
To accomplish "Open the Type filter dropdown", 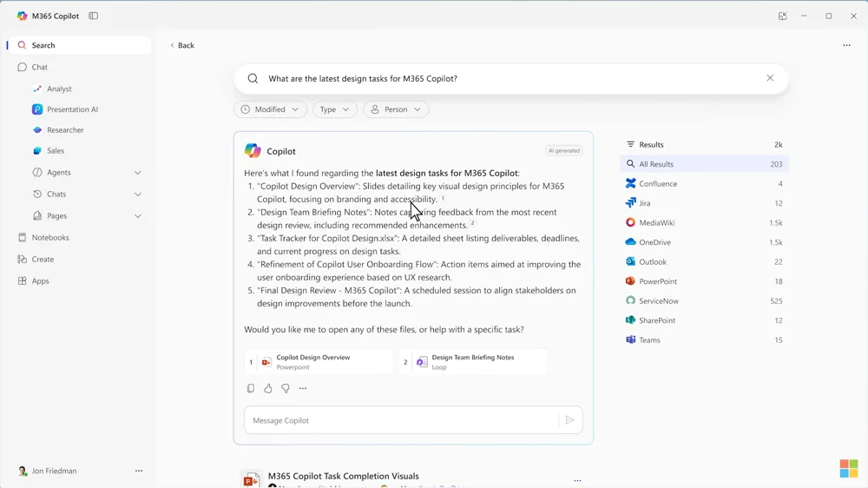I will pos(334,109).
